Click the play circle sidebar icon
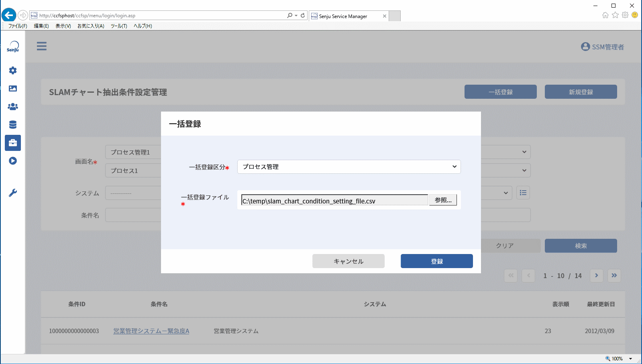 coord(13,161)
